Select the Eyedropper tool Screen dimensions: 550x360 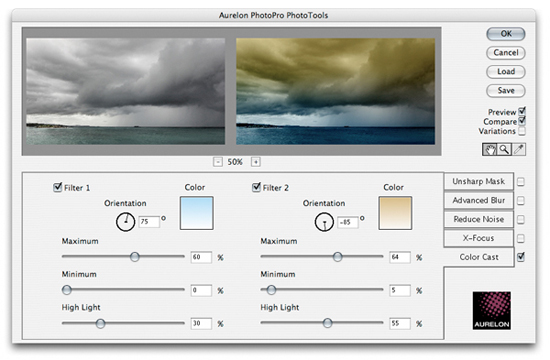click(x=519, y=149)
